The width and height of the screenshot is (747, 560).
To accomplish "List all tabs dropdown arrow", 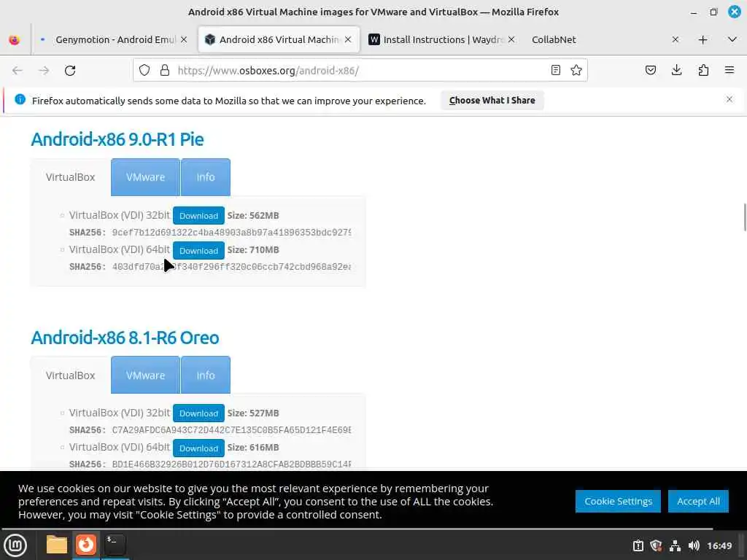I will (732, 39).
